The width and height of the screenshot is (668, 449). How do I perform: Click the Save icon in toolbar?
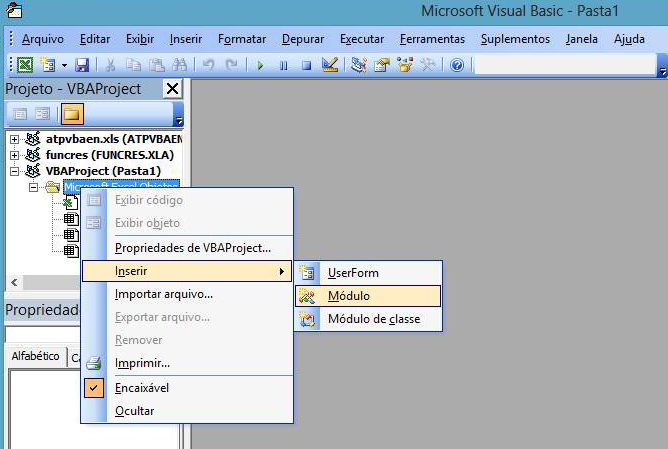(x=82, y=65)
